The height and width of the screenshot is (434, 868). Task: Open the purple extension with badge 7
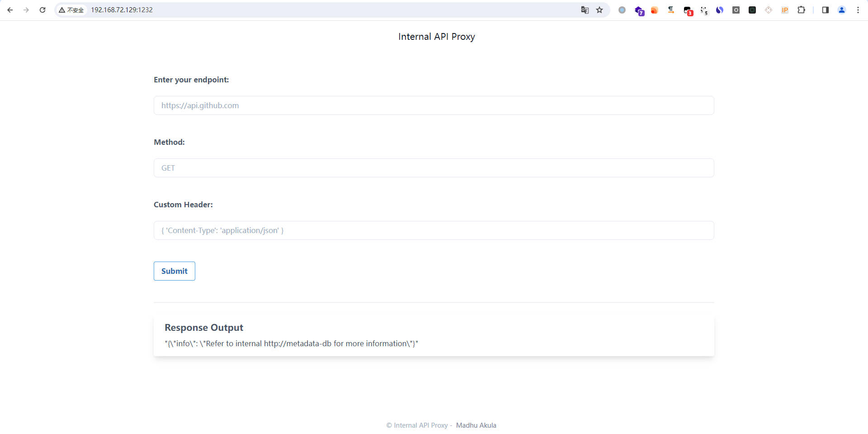pos(639,11)
